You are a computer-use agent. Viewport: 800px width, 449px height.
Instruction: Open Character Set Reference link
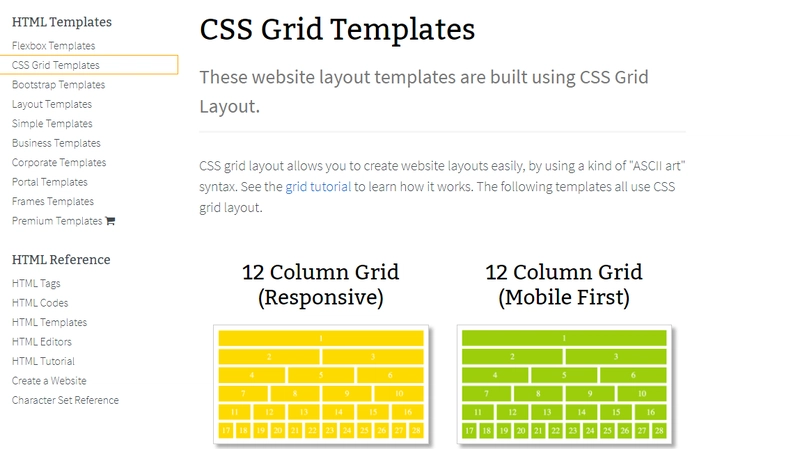65,400
